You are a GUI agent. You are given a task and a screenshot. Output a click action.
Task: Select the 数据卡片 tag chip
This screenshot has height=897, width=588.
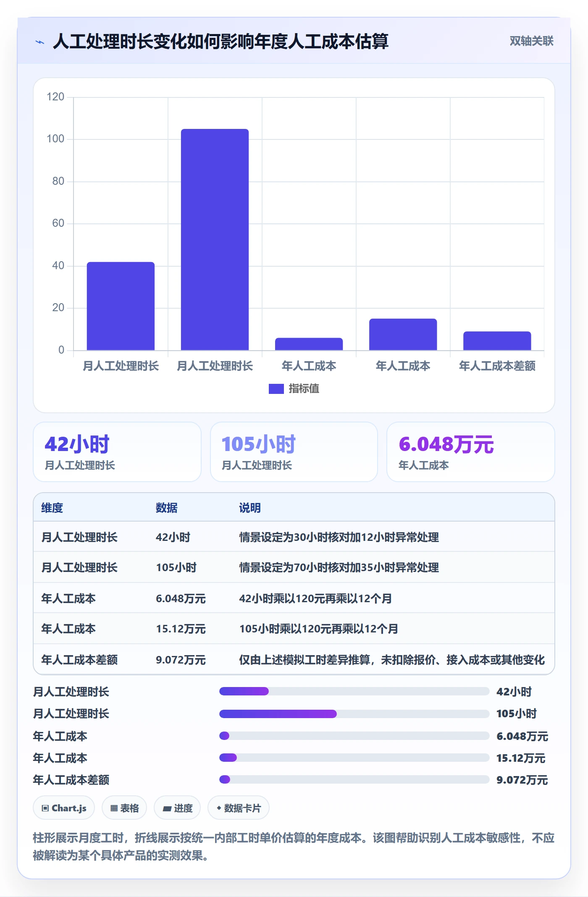pos(239,808)
